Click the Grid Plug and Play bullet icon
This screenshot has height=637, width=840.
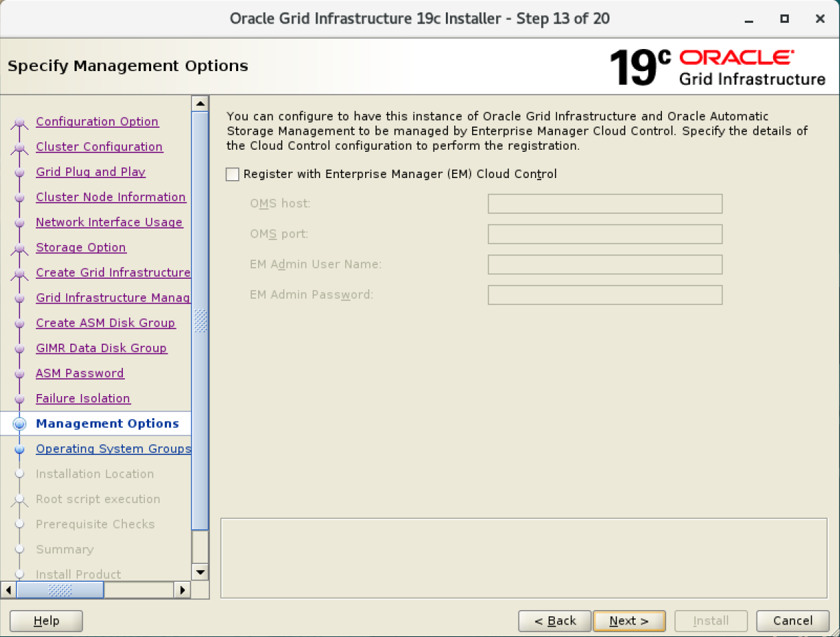tap(19, 173)
